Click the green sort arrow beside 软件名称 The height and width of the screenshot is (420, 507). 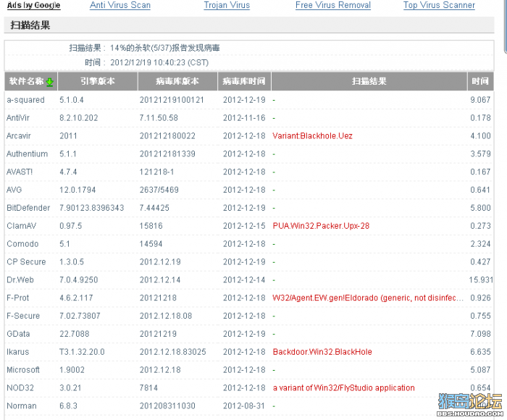(x=49, y=82)
